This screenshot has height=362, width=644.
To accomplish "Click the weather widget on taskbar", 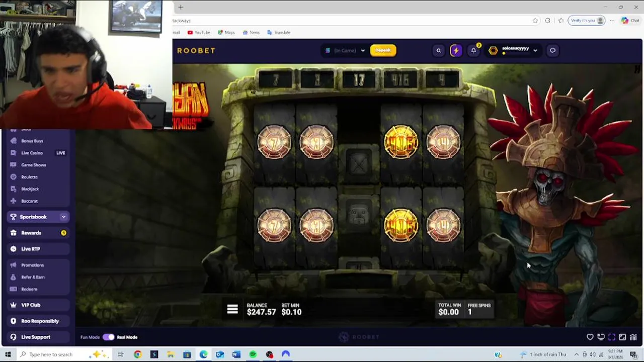I will (543, 354).
